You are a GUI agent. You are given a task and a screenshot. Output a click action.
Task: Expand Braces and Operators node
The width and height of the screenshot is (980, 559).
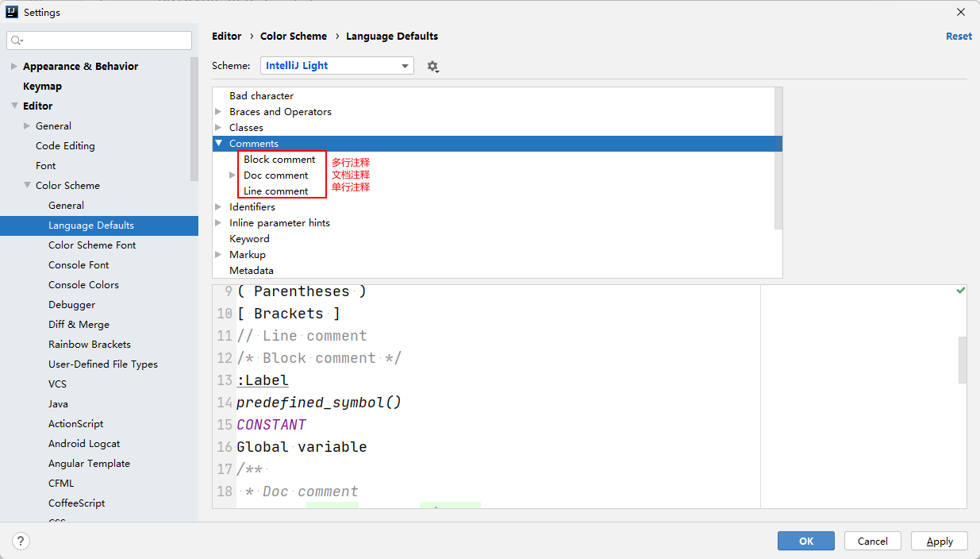tap(219, 112)
